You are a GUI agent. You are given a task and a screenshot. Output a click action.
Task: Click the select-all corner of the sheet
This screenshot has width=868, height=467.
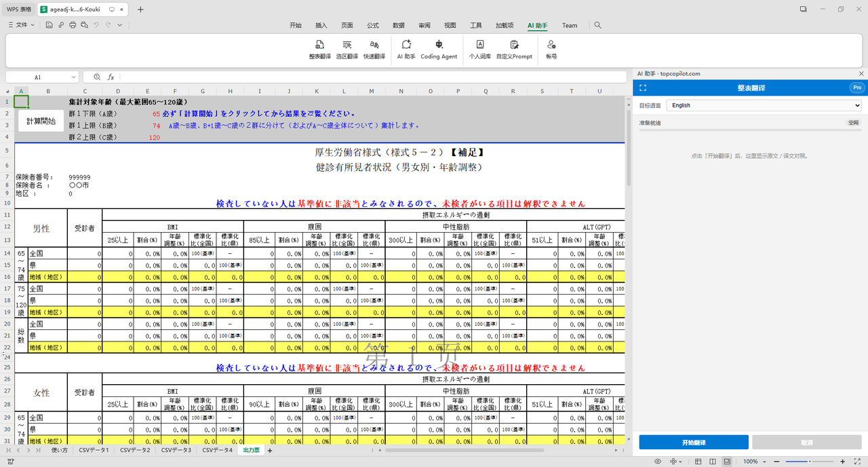point(8,91)
